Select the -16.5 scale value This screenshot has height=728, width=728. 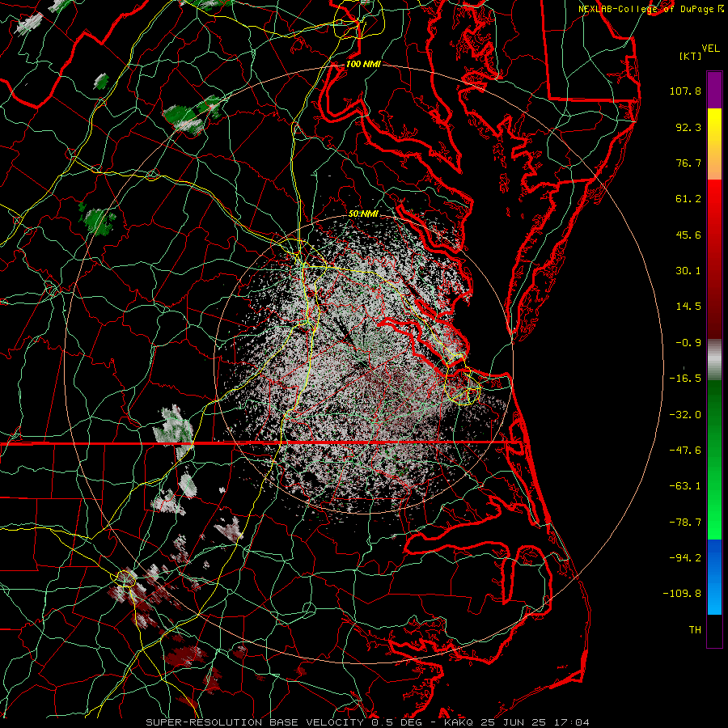pos(685,379)
